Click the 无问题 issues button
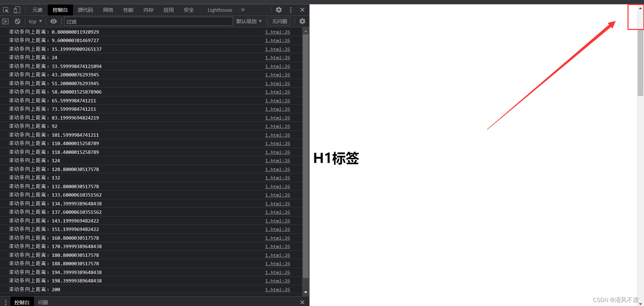The height and width of the screenshot is (306, 644). (279, 21)
